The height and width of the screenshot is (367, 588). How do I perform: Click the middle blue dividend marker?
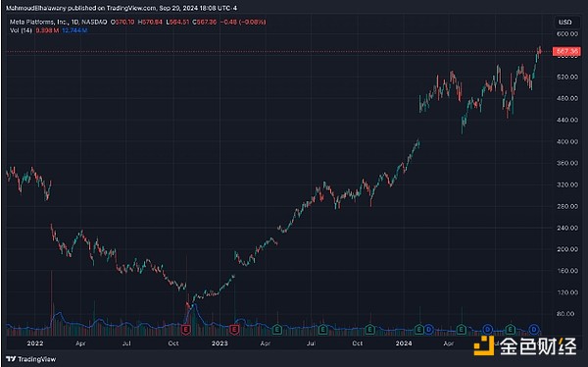(487, 330)
